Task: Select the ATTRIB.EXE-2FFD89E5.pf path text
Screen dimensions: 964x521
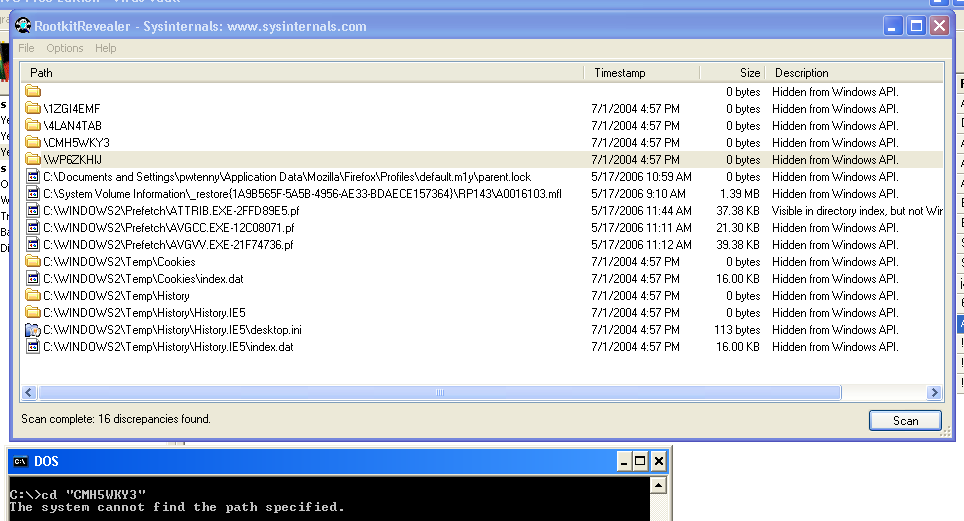Action: point(172,211)
